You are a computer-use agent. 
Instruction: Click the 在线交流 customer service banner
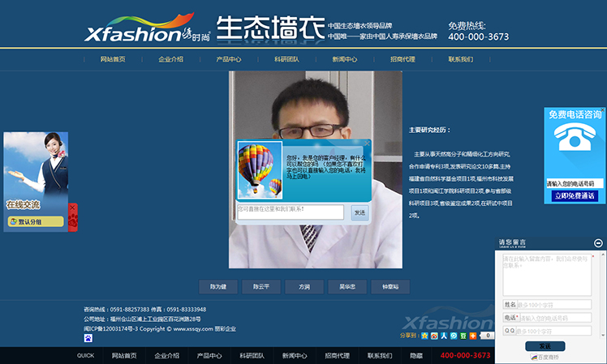(36, 172)
